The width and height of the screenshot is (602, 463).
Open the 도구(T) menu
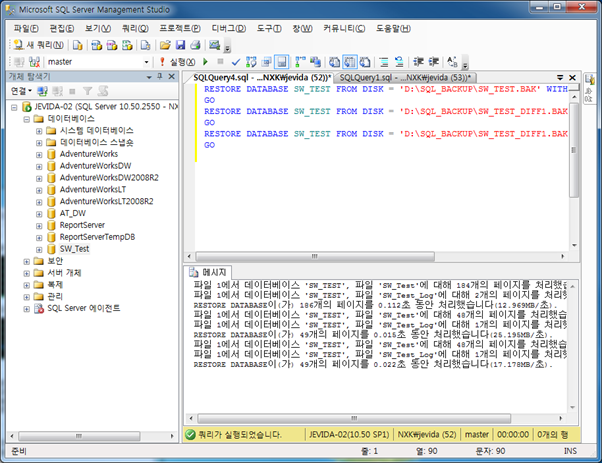pos(269,28)
